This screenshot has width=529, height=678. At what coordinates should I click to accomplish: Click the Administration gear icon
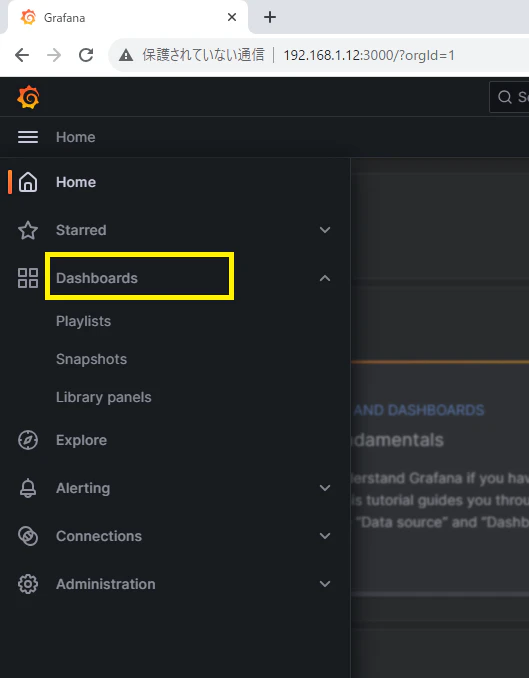tap(28, 584)
